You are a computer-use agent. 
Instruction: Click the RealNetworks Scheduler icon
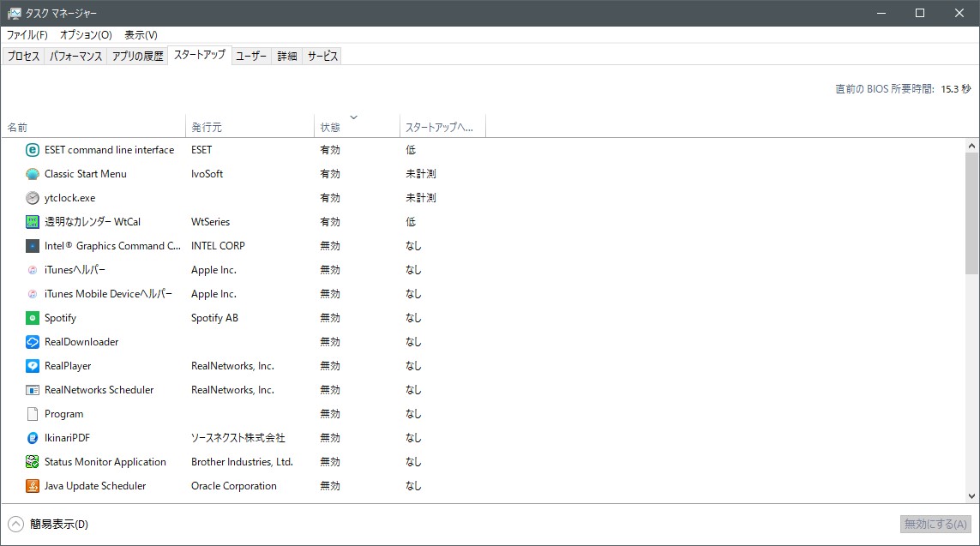click(x=33, y=390)
